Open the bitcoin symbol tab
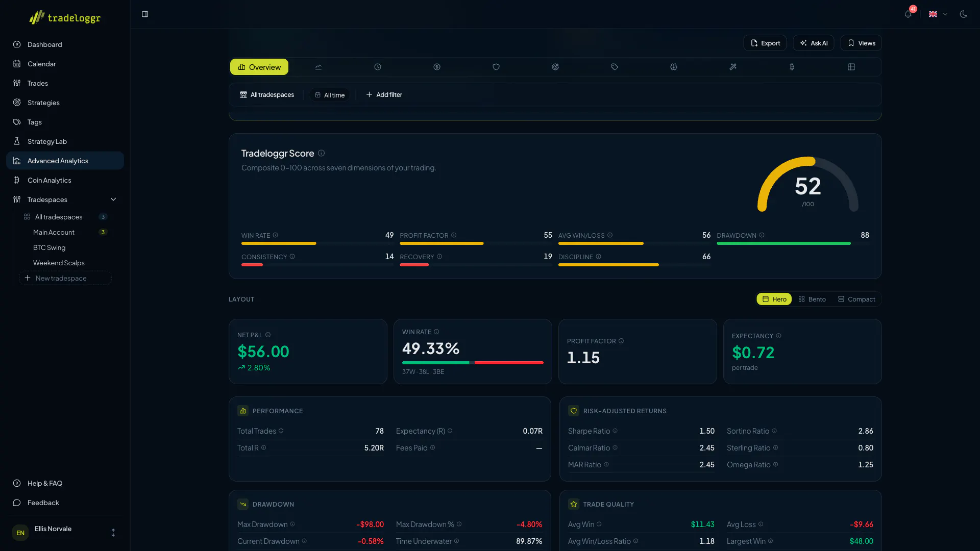The width and height of the screenshot is (980, 551). [792, 67]
